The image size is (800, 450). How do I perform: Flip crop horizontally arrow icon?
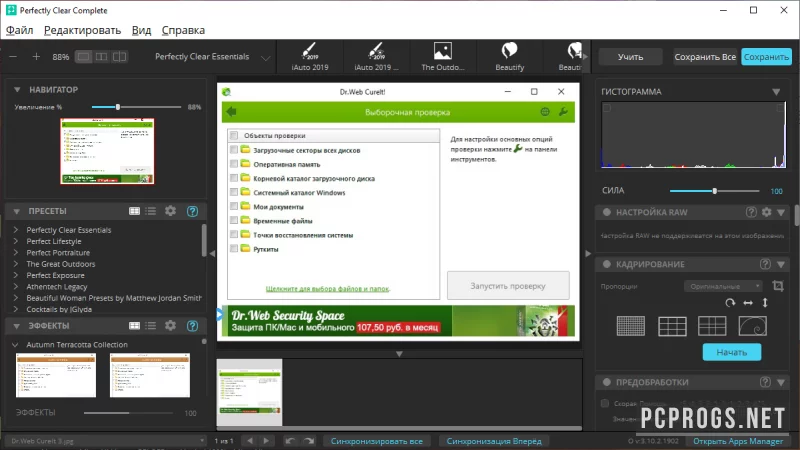coord(748,303)
